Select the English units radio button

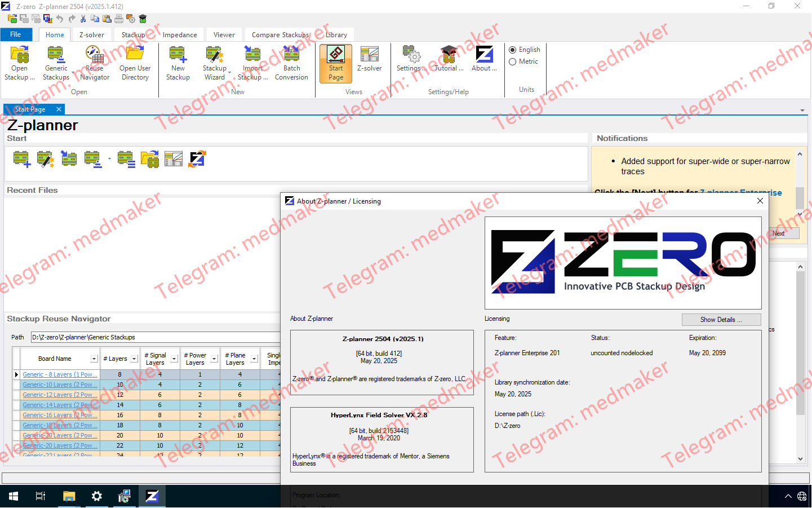pos(513,49)
